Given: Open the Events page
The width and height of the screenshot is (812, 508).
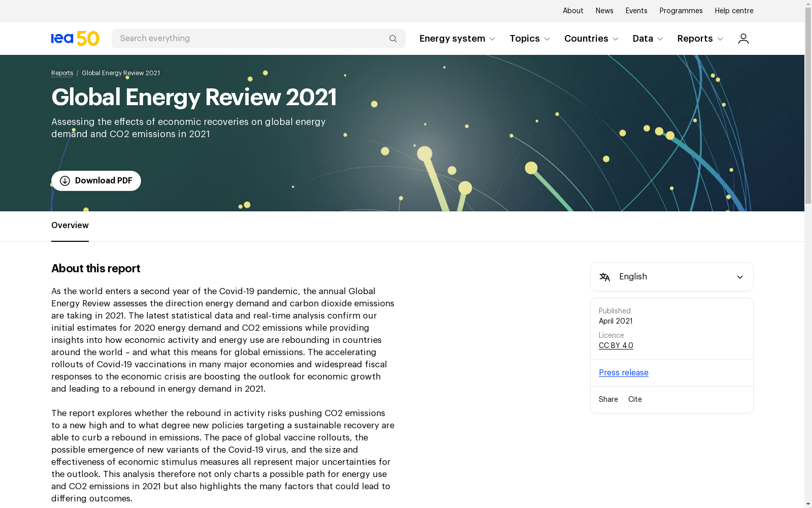Looking at the screenshot, I should pos(636,11).
